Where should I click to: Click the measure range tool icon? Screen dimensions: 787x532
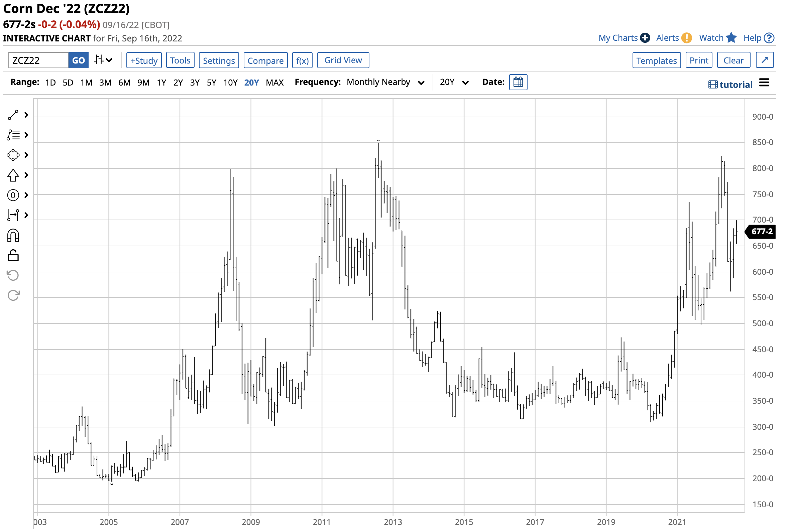pos(13,215)
